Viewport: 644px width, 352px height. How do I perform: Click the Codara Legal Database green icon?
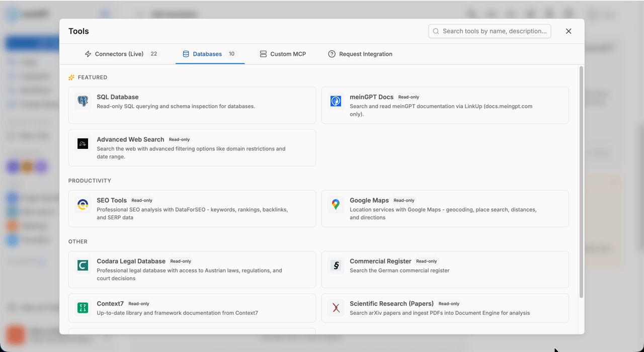83,265
